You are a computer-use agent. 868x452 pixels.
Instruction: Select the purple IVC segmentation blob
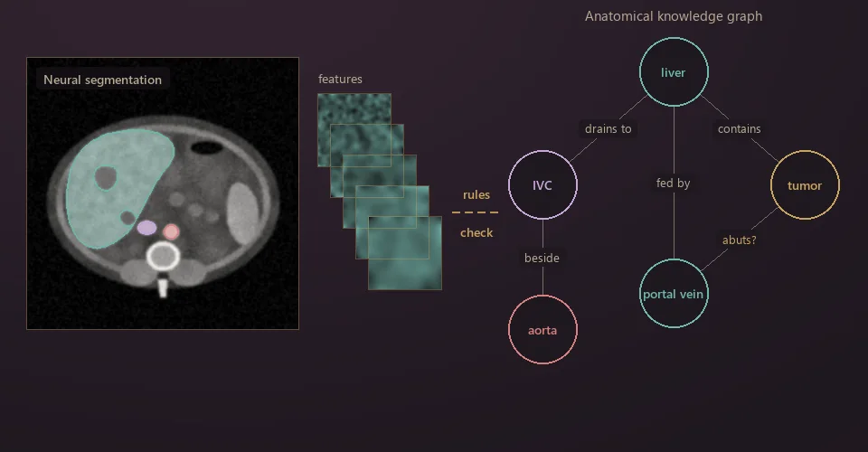pos(146,228)
